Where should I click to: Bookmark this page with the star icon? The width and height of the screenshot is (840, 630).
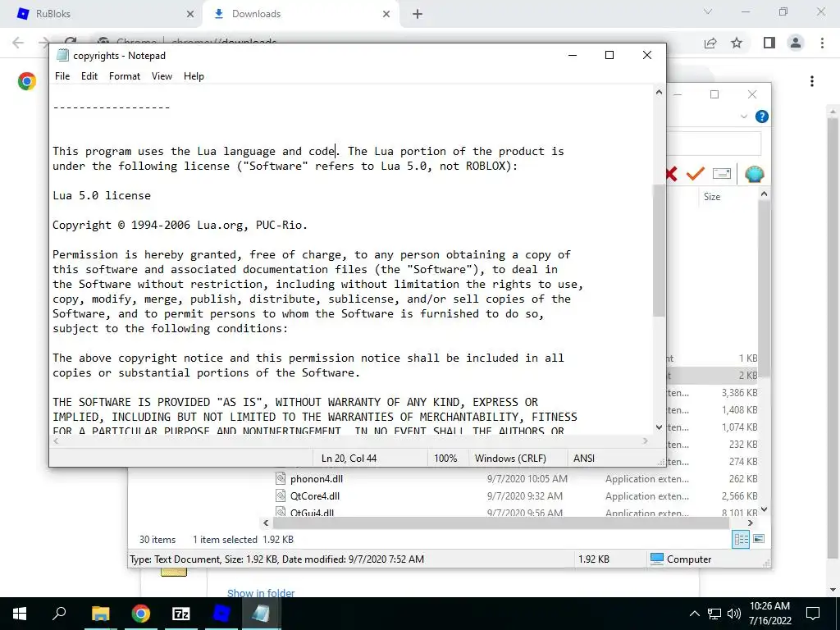[x=737, y=43]
